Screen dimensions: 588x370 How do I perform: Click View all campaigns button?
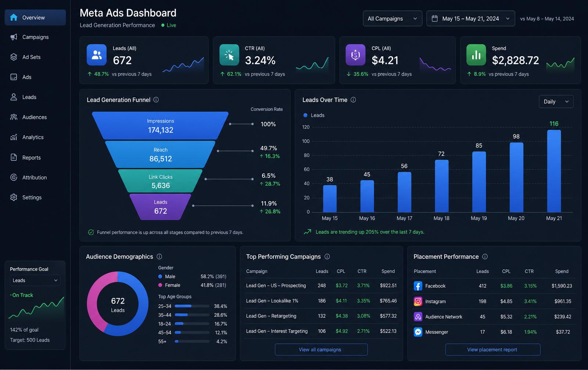pyautogui.click(x=321, y=349)
